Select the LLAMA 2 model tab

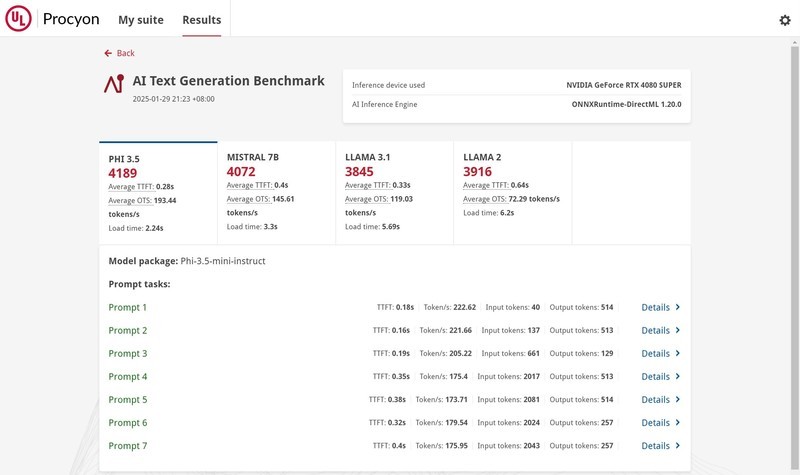click(x=511, y=193)
